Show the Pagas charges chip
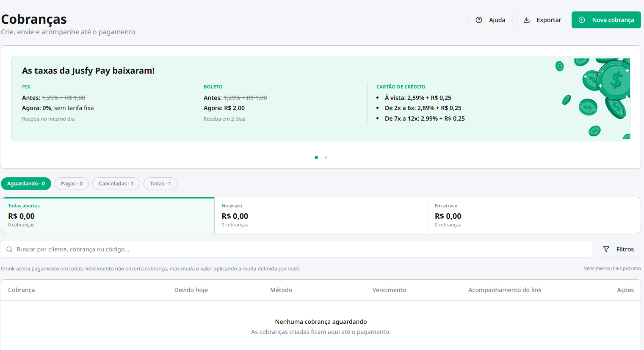 [72, 184]
